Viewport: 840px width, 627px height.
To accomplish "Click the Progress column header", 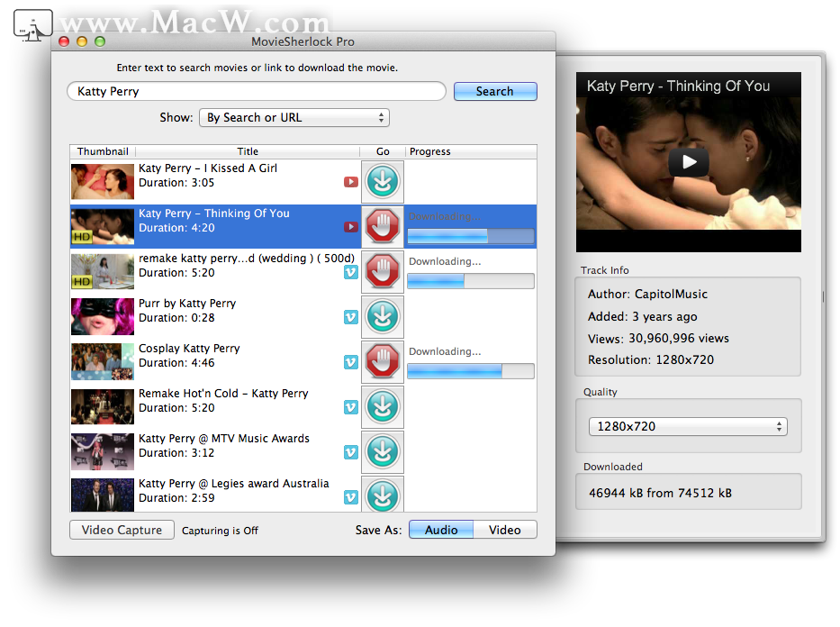I will 471,151.
